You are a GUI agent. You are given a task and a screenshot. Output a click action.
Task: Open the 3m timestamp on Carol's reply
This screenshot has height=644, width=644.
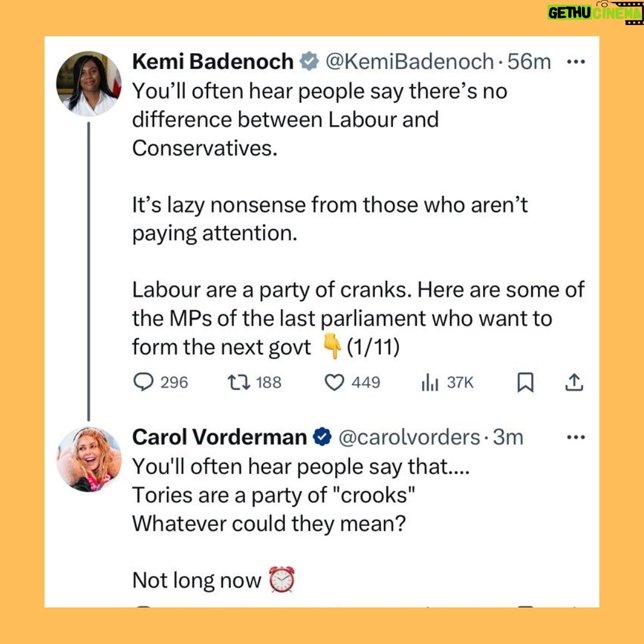(507, 437)
